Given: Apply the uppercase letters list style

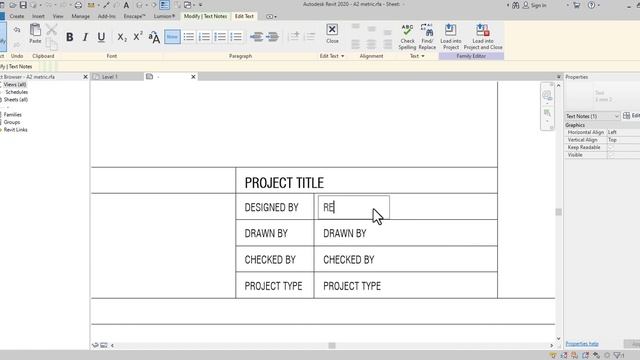Looking at the screenshot, I should 236,37.
